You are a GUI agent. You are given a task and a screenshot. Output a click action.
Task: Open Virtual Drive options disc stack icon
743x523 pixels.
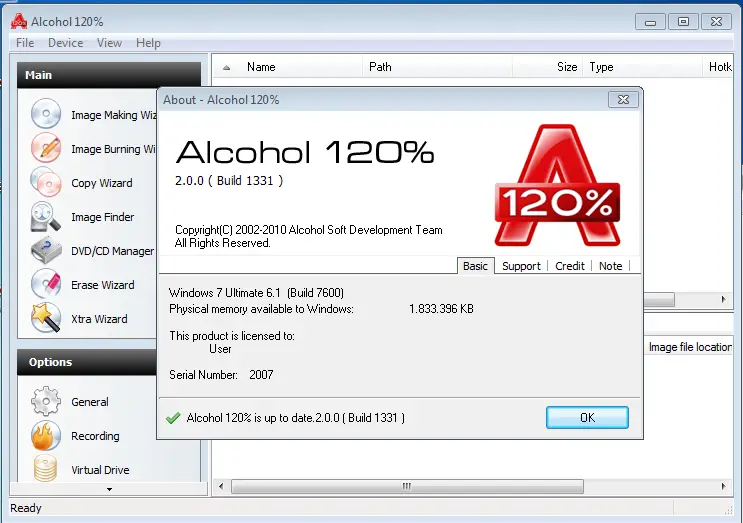pyautogui.click(x=45, y=469)
